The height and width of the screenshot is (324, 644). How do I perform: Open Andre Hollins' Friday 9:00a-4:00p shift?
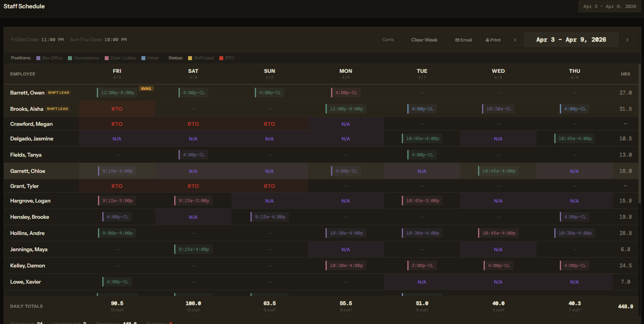pos(117,233)
